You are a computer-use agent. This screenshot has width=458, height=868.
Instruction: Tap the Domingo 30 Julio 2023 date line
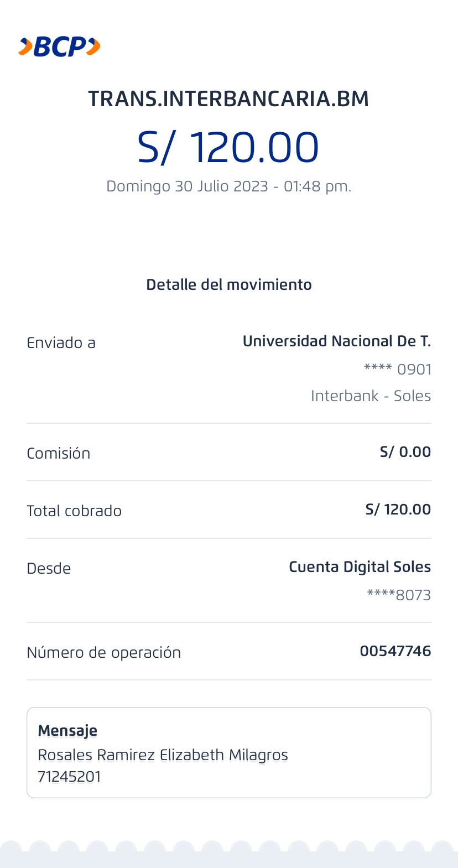[x=228, y=186]
